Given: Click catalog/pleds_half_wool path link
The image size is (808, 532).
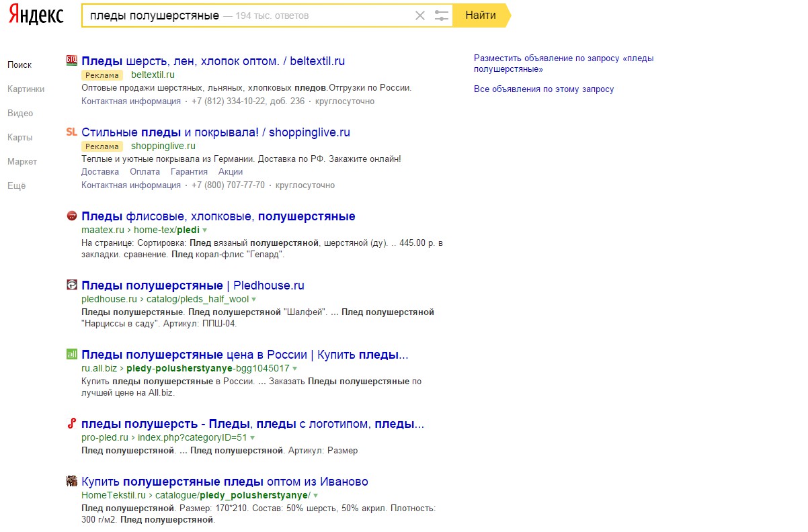Looking at the screenshot, I should [x=197, y=299].
